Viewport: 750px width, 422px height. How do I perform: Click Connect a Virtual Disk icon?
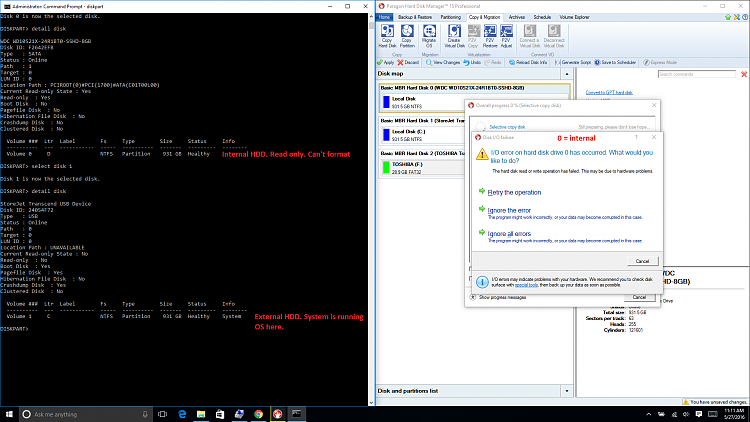[529, 36]
